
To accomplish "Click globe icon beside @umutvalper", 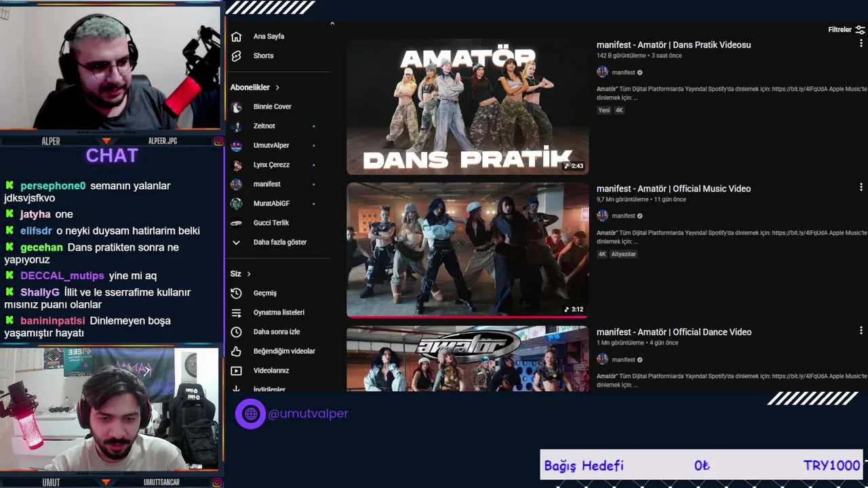I will pyautogui.click(x=250, y=413).
